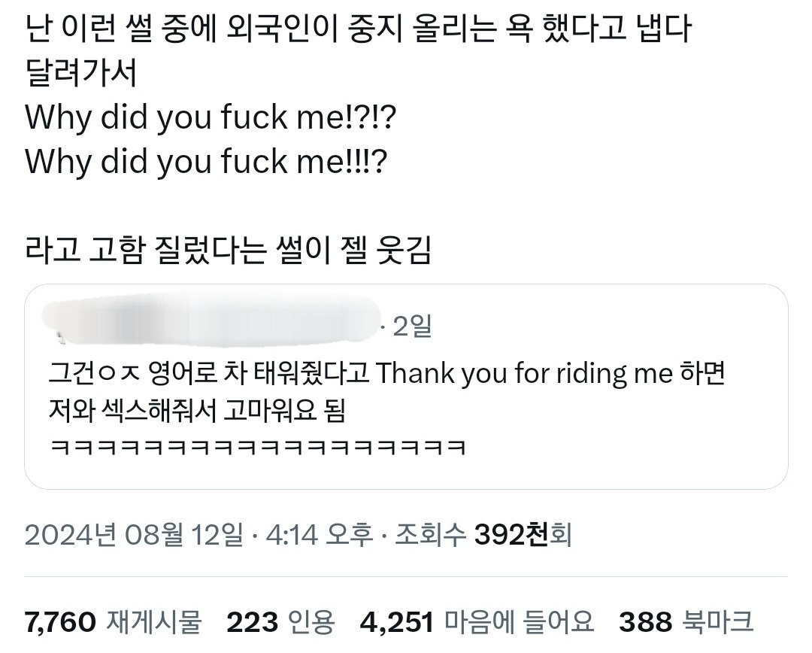
Task: Click the English line ending in "!?!?"
Action: (x=211, y=117)
